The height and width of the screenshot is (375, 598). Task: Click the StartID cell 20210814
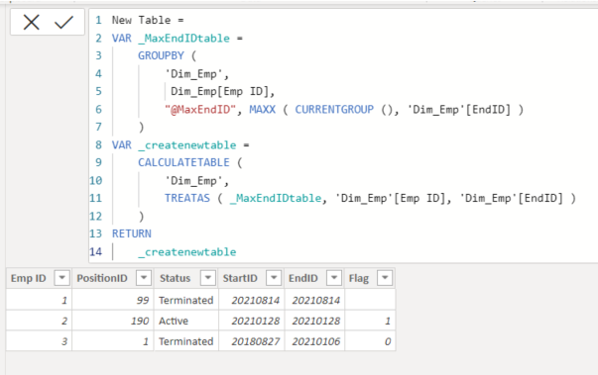point(252,300)
